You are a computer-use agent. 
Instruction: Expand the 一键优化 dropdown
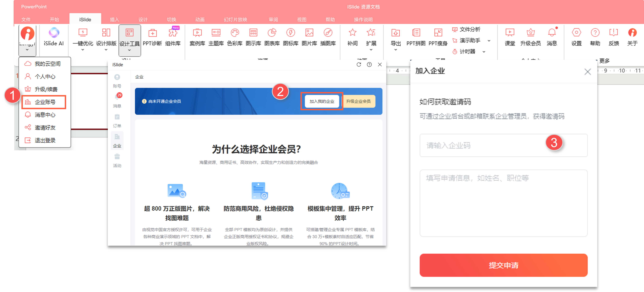[83, 50]
